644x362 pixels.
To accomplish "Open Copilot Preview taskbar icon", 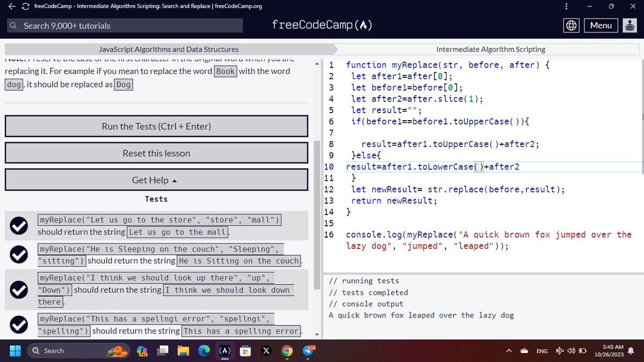I will (x=143, y=351).
